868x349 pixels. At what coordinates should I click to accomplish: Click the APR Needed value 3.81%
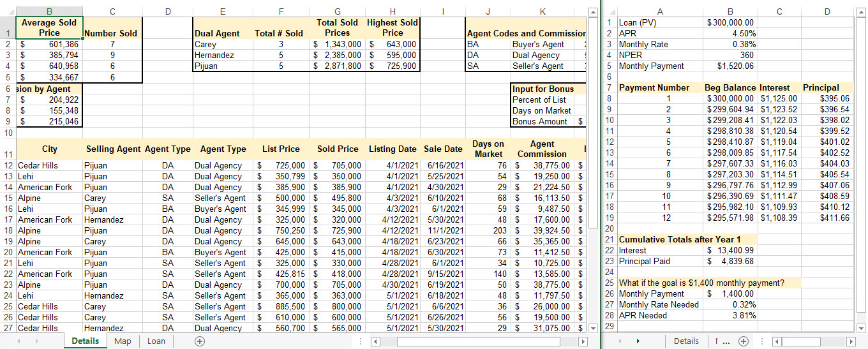730,315
